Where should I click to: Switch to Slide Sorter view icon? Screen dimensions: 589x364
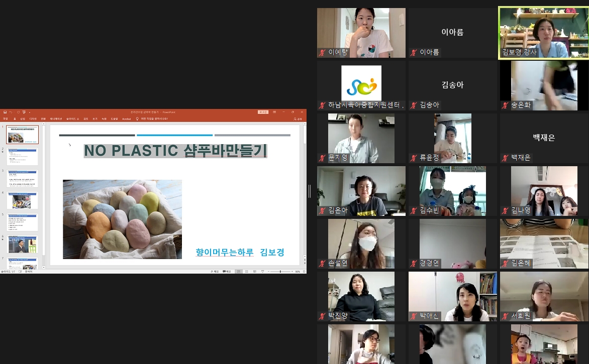pos(246,271)
